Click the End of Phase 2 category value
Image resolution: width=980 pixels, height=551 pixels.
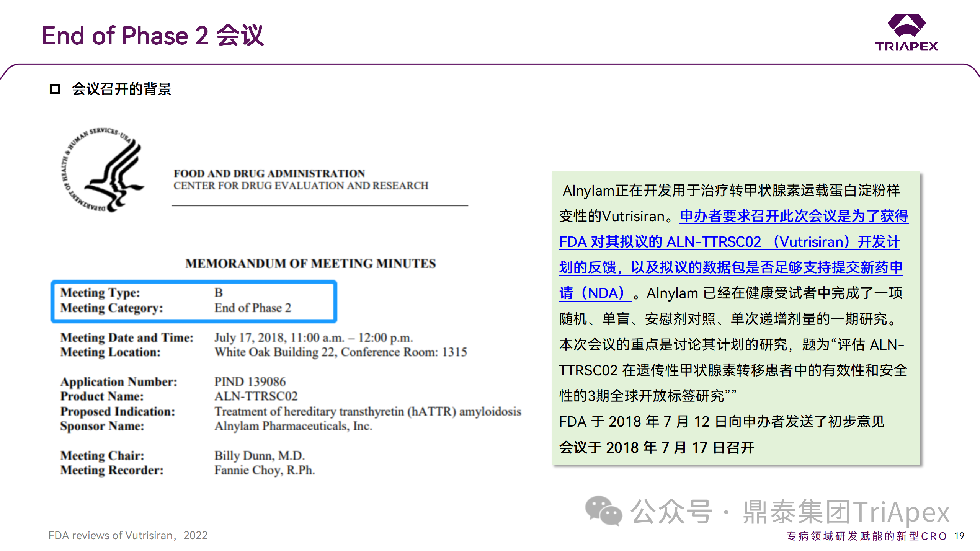pos(253,308)
